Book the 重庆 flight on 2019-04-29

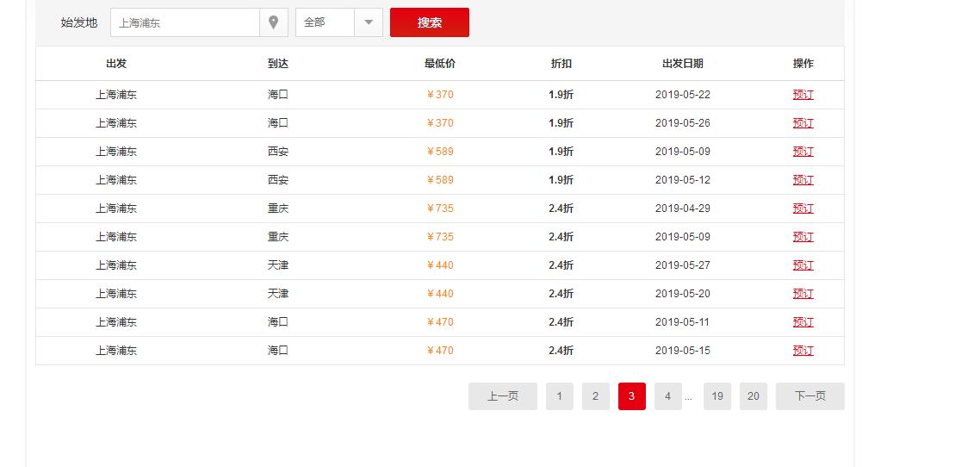click(803, 209)
